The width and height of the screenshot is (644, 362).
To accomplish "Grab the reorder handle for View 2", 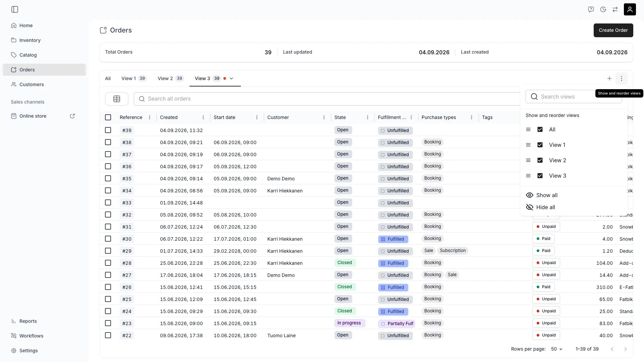I will point(528,160).
